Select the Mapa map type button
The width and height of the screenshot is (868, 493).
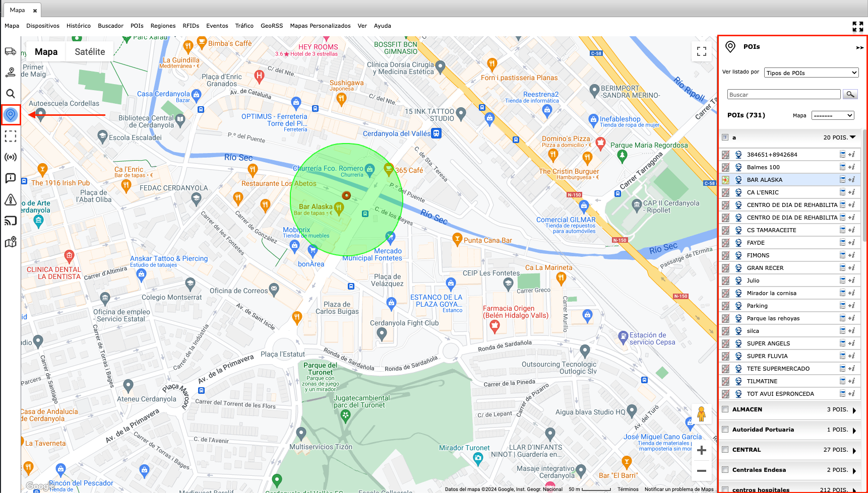point(46,52)
